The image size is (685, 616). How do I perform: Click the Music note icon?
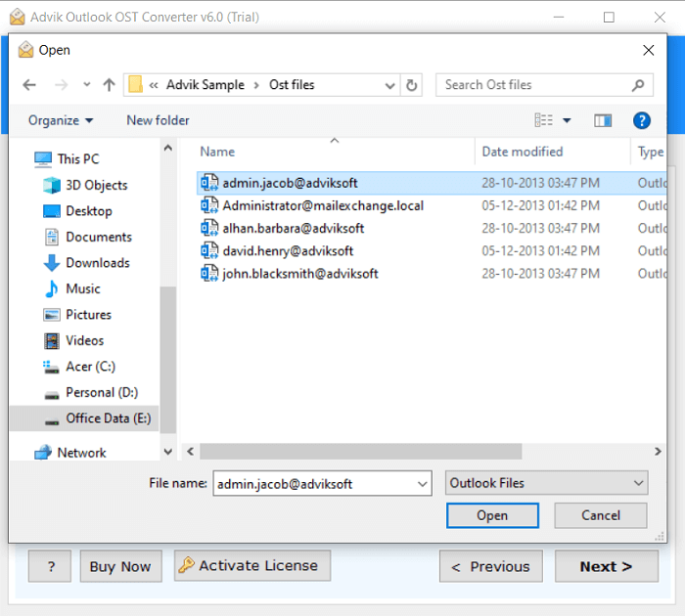(52, 288)
